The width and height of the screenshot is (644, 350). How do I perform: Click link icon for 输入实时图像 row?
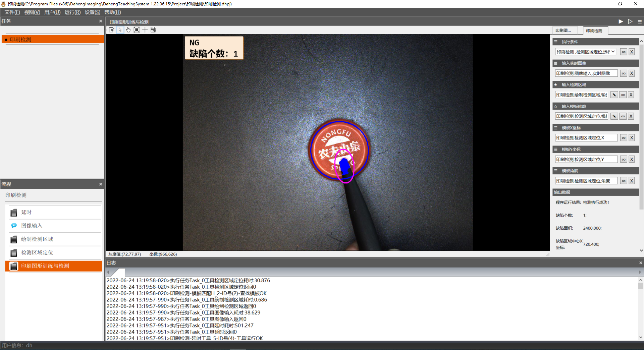[624, 73]
